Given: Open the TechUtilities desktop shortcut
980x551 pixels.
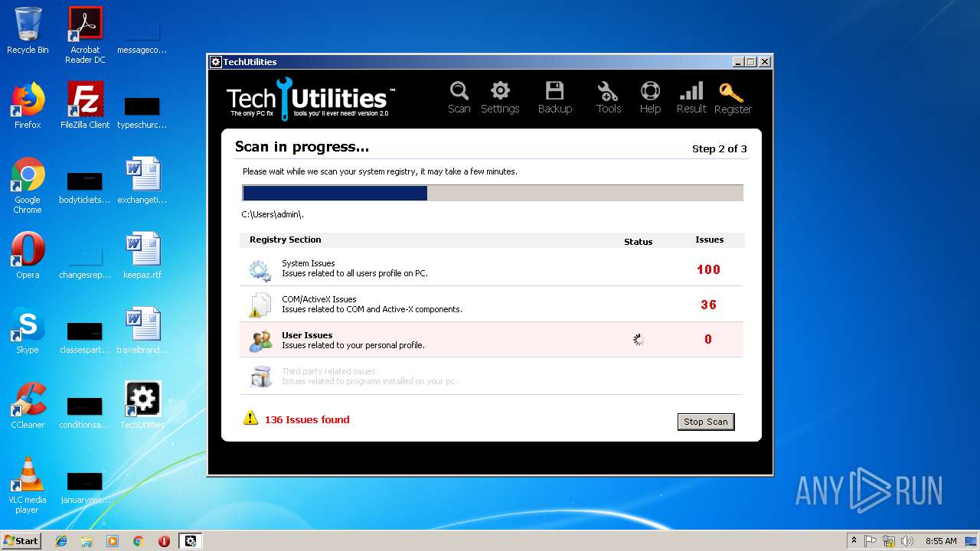Looking at the screenshot, I should click(x=142, y=406).
